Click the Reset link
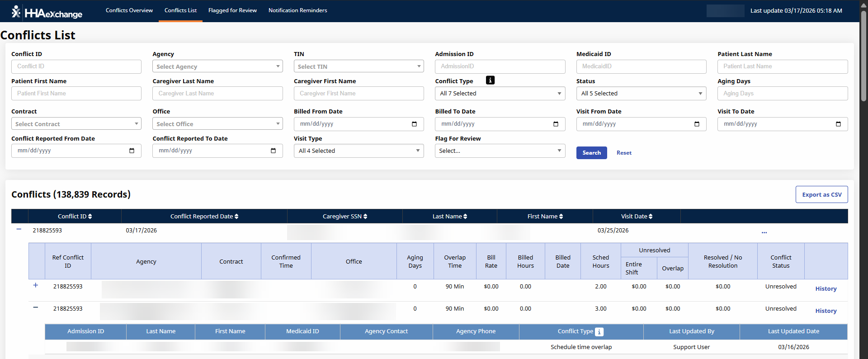Image resolution: width=868 pixels, height=359 pixels. (x=624, y=153)
